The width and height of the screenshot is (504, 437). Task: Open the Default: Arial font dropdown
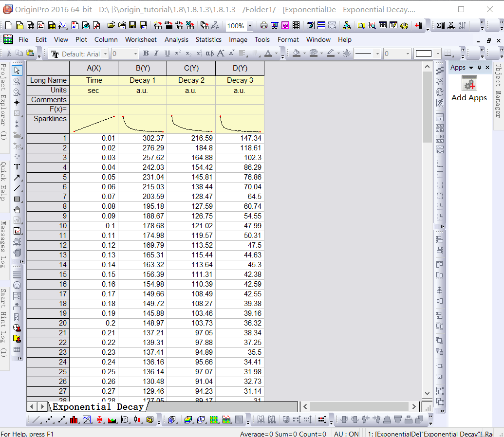(x=106, y=54)
